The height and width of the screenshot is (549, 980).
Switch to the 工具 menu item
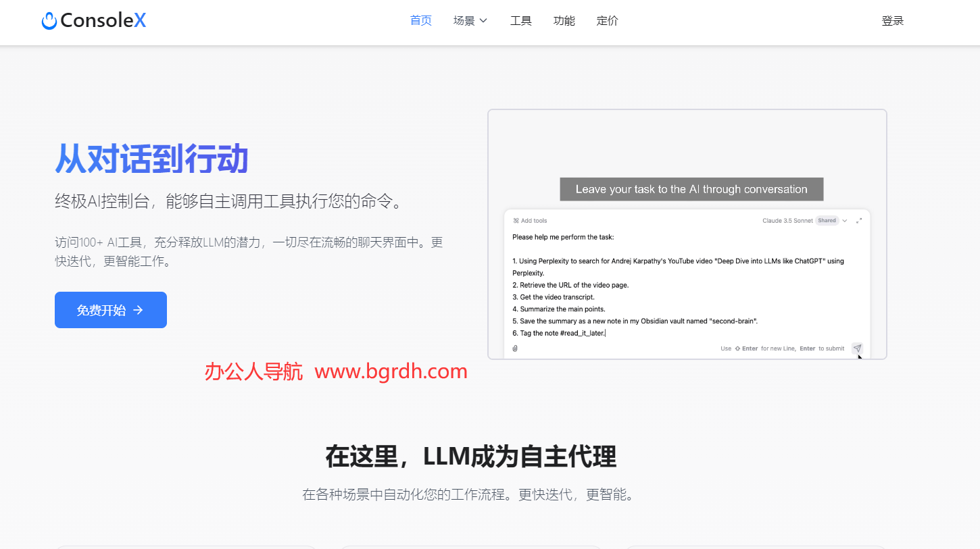[x=520, y=20]
